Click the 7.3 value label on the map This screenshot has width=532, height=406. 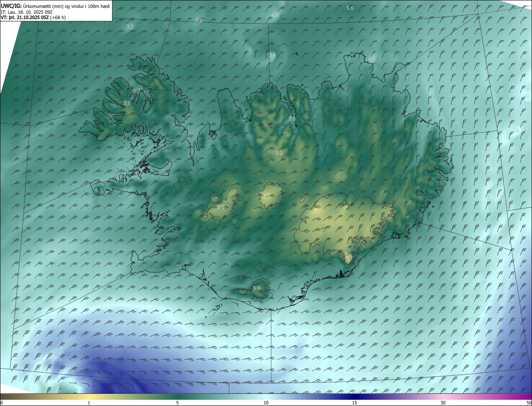[199, 21]
